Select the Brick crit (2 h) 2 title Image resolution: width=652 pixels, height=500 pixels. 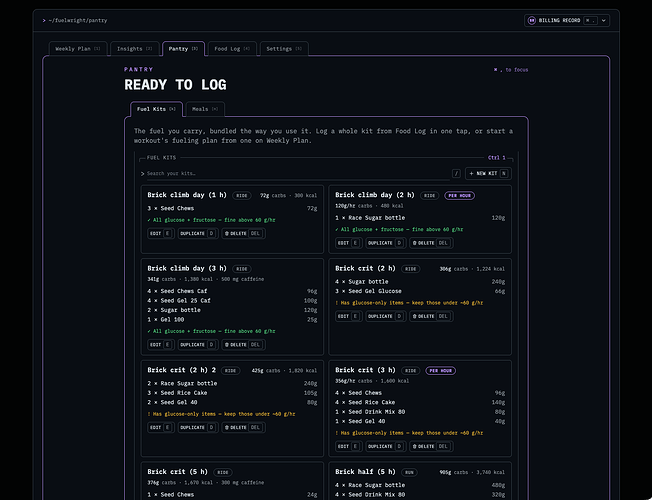click(x=181, y=370)
